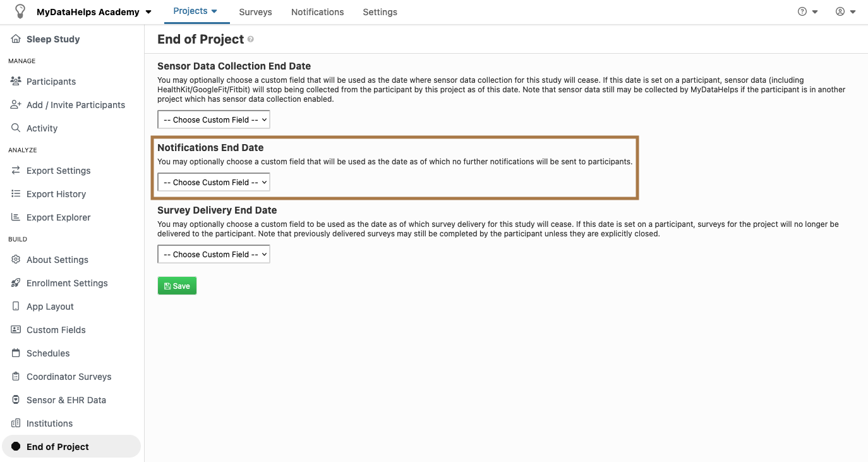Click the Schedules calendar icon

point(16,353)
